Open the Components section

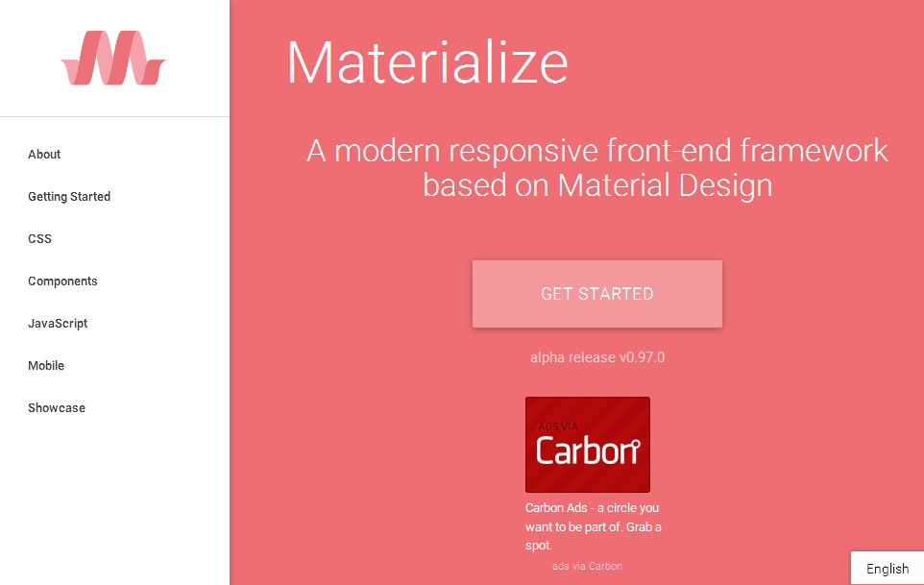(62, 280)
